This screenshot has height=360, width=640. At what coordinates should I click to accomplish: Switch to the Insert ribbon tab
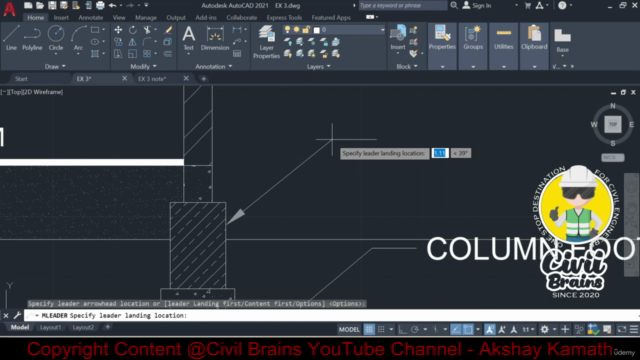61,18
